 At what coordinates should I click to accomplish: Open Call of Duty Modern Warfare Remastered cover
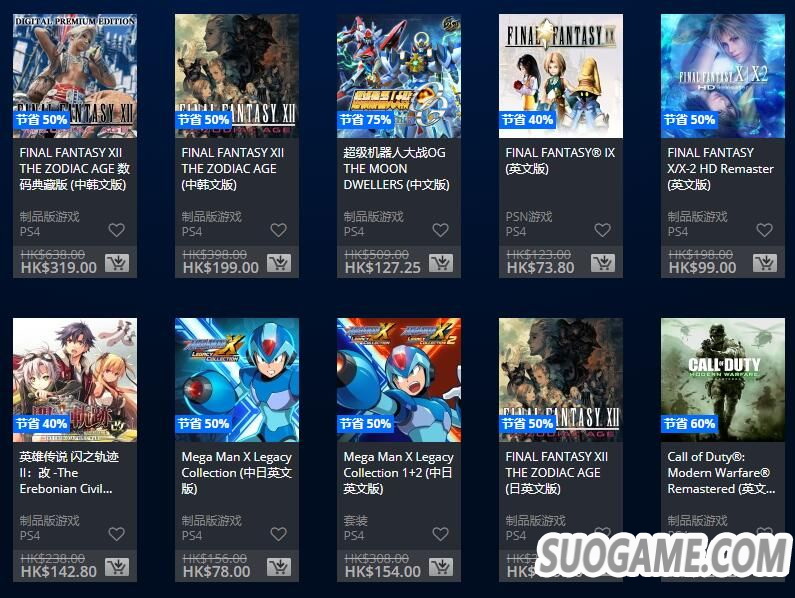tap(723, 380)
